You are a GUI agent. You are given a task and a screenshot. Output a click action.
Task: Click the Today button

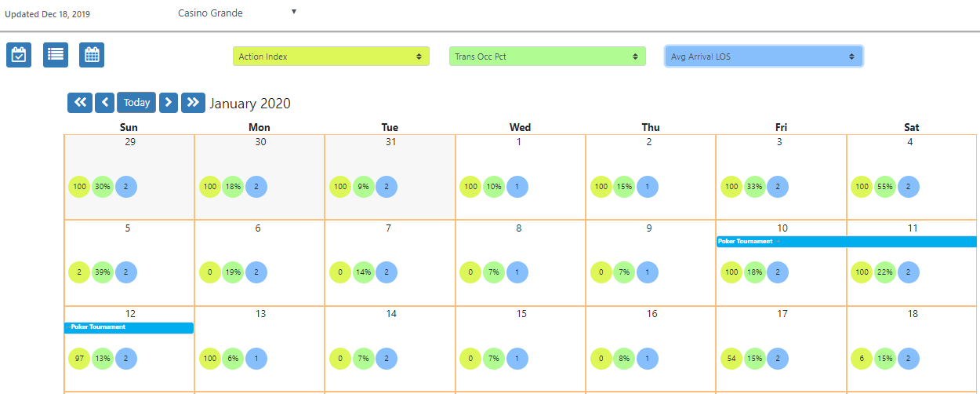tap(136, 103)
